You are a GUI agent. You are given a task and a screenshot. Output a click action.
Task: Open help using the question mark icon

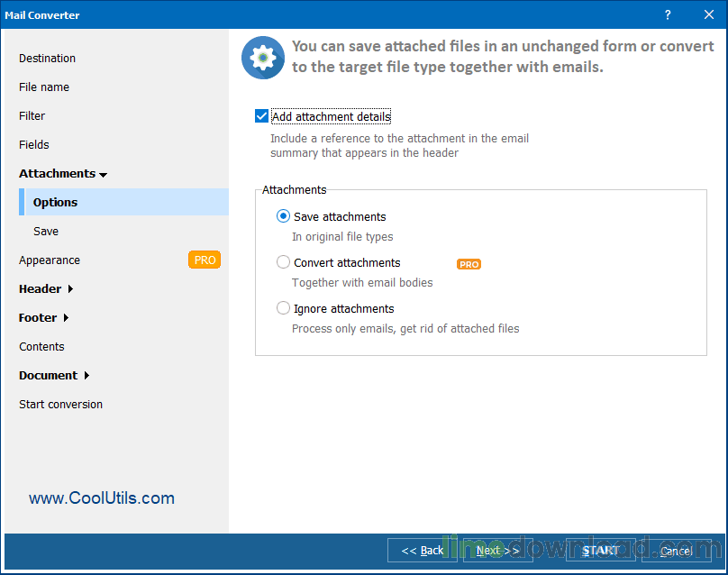(x=667, y=14)
